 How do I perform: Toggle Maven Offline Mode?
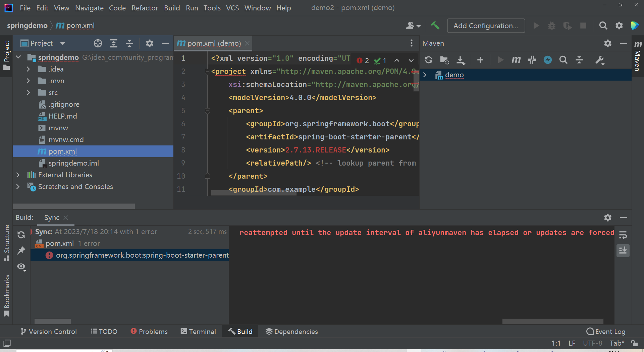pyautogui.click(x=532, y=60)
